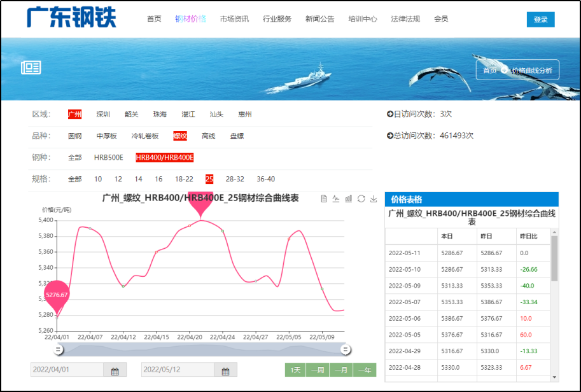
Task: Open 行业服务 navigation menu
Action: (x=277, y=19)
